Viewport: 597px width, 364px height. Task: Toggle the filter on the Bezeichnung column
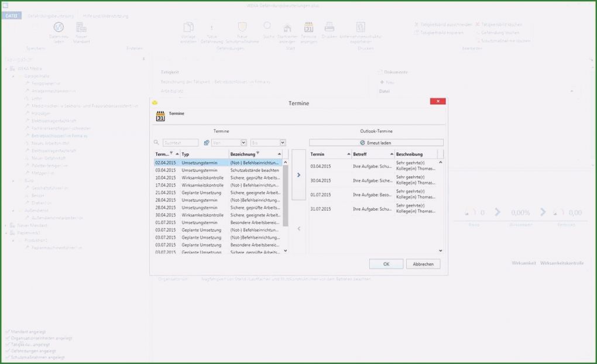pos(258,153)
